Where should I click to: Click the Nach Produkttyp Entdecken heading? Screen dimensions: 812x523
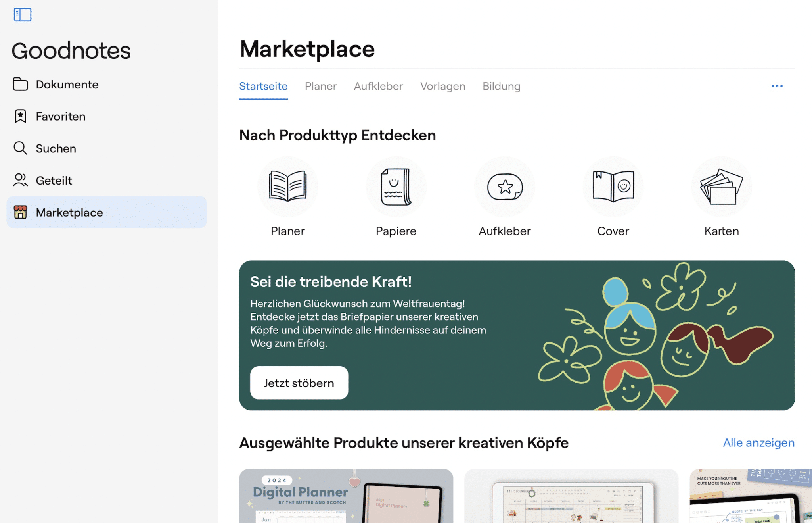[337, 135]
